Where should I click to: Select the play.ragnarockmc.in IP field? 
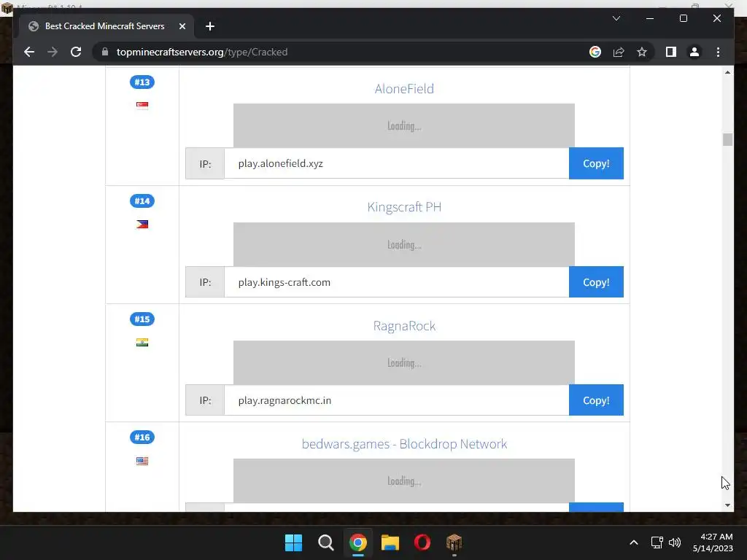396,400
